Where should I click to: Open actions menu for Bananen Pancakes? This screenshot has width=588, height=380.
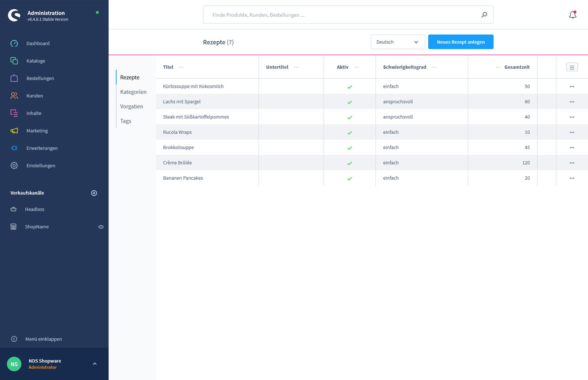click(572, 178)
